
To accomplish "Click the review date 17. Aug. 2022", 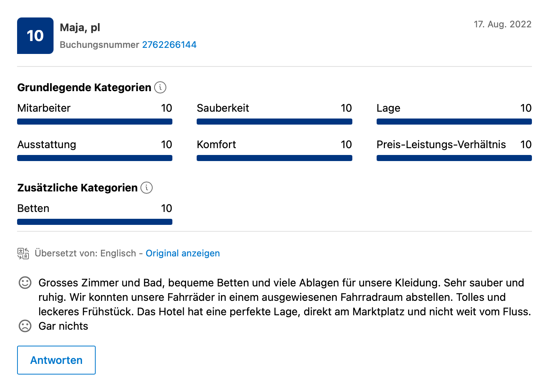I will point(503,24).
